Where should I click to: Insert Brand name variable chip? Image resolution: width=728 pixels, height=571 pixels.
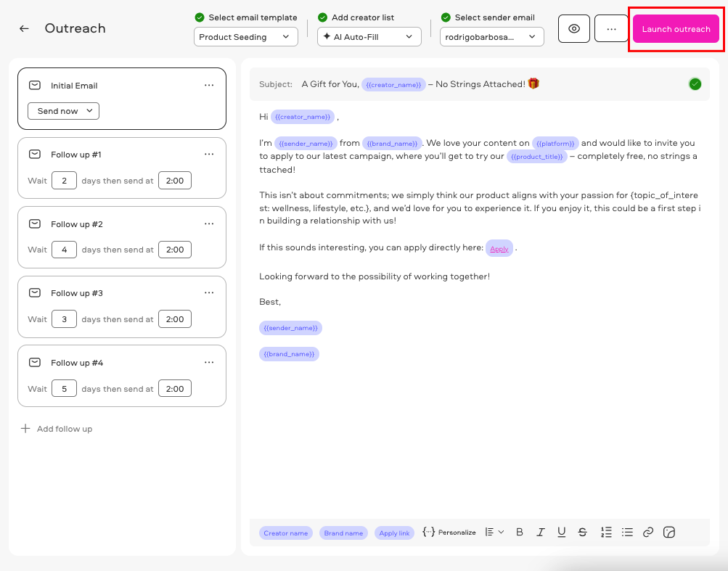(343, 533)
